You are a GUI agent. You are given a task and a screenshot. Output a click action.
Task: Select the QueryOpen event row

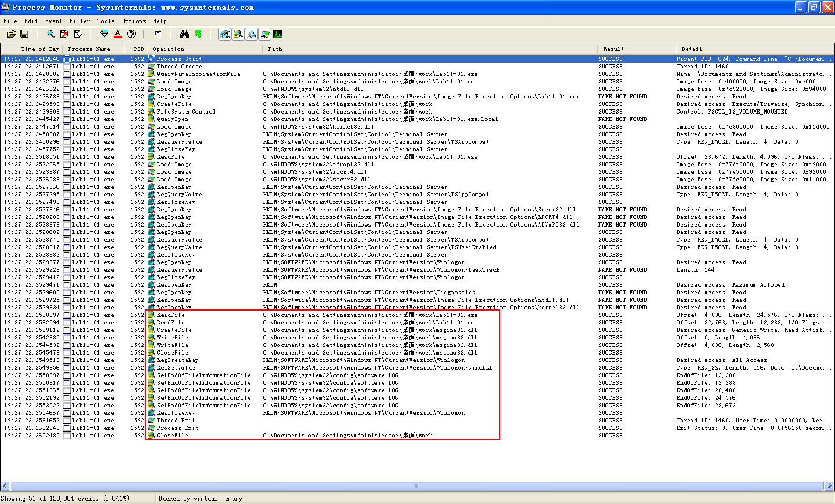click(418, 119)
